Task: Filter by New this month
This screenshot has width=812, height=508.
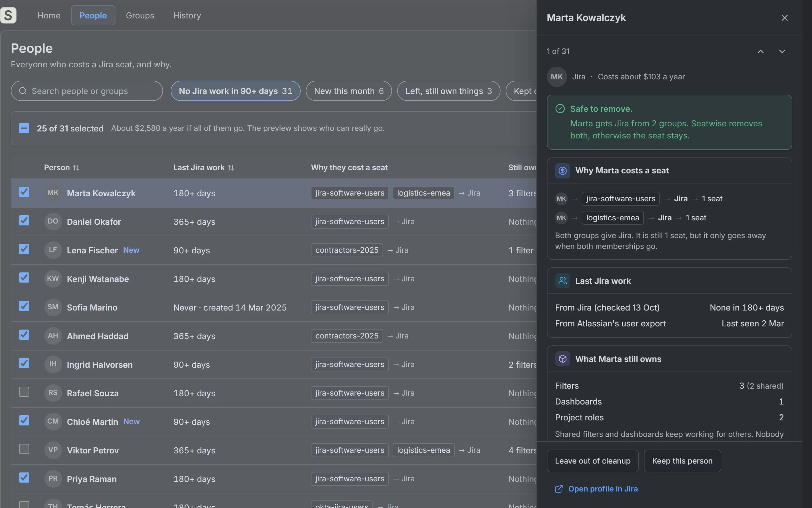Action: 349,91
